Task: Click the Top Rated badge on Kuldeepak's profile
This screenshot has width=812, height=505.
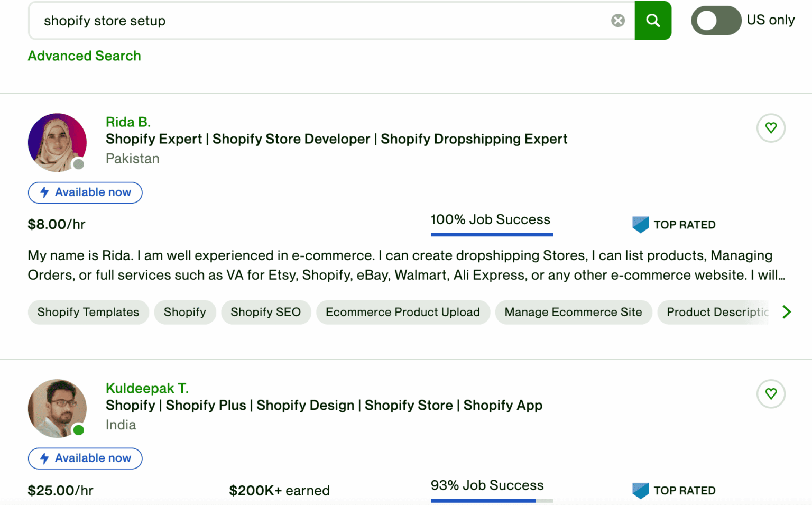Action: [673, 490]
